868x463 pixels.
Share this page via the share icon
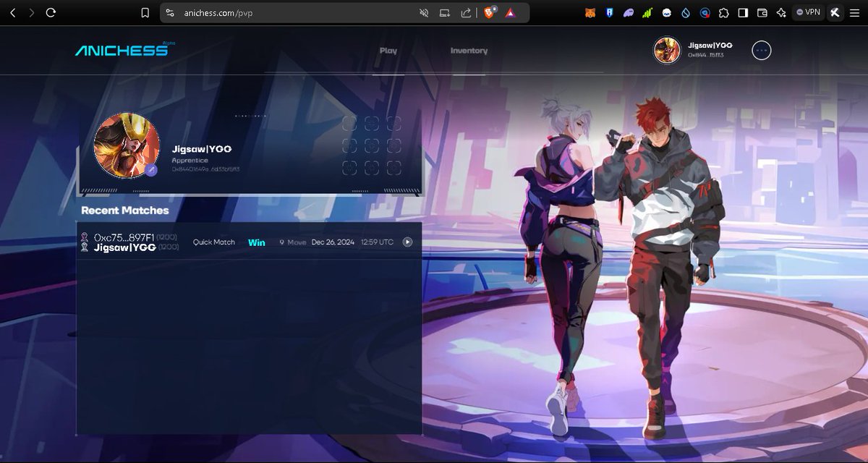click(x=466, y=13)
